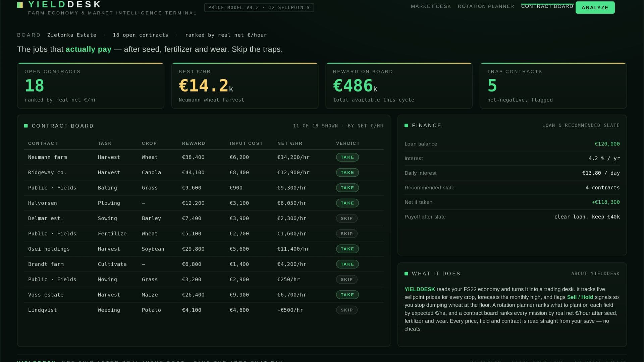Select the Halvorsen contract name

(43, 203)
